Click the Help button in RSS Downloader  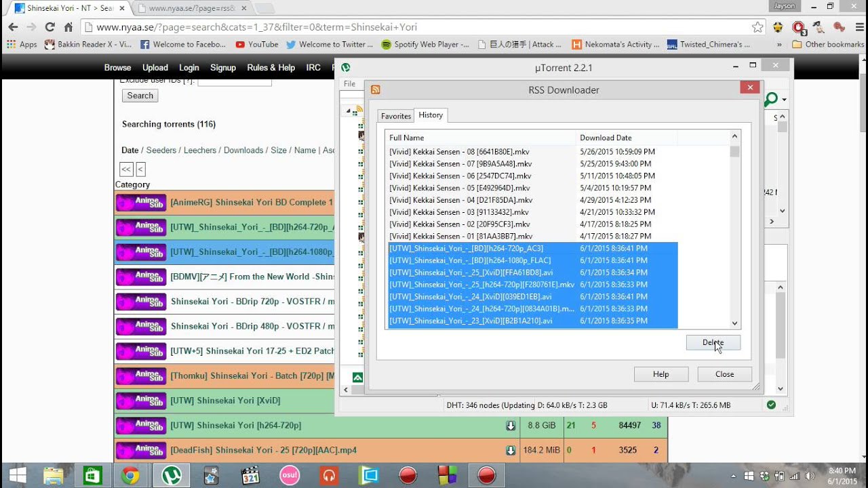click(661, 374)
